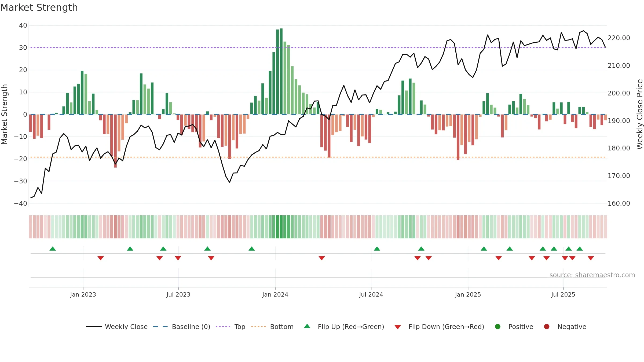Click the orange dotted Bottom sample in legend
This screenshot has width=644, height=362.
coord(259,327)
